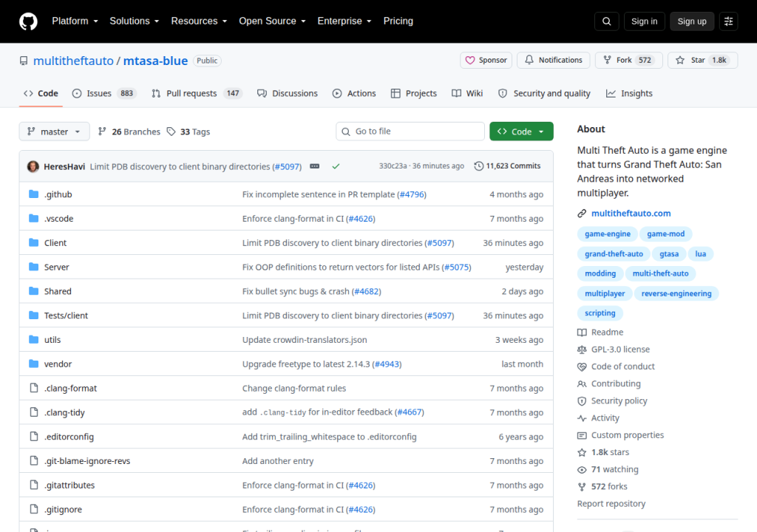Open the Shared folder icon

pyautogui.click(x=34, y=290)
